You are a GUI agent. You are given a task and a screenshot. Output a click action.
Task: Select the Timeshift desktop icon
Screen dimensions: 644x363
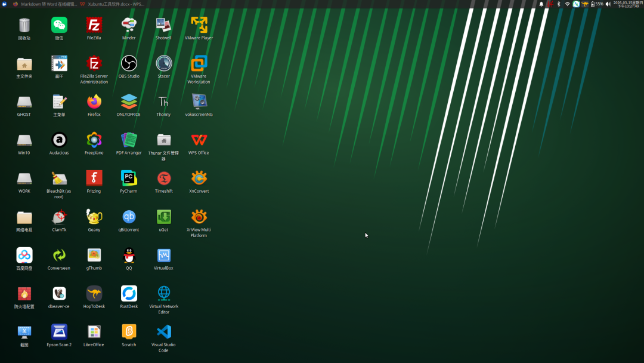click(163, 182)
